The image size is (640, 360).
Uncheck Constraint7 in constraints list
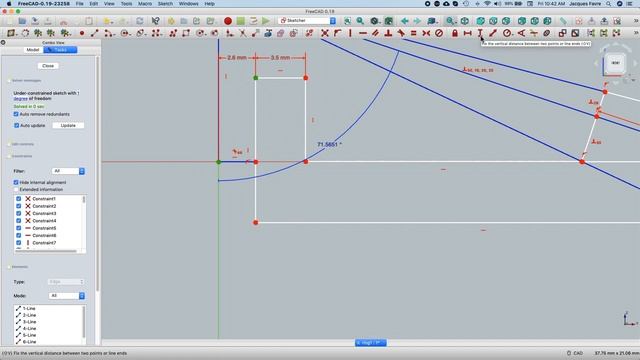18,243
